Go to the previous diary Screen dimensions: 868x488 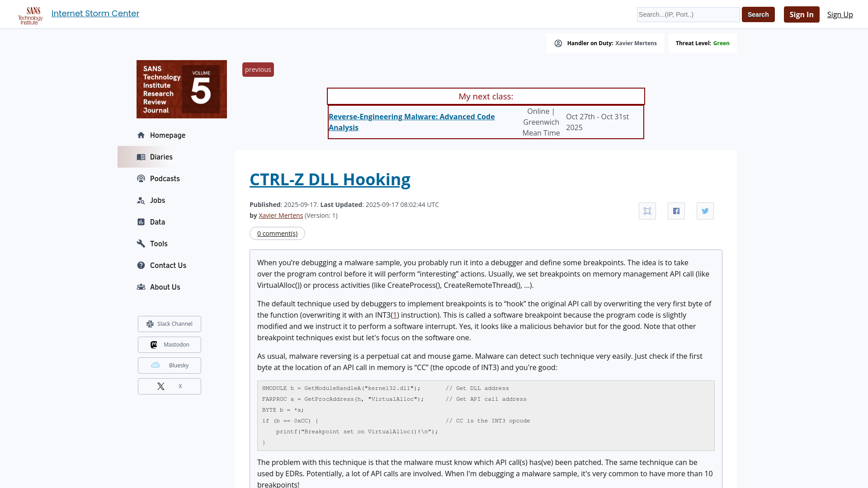(x=258, y=70)
